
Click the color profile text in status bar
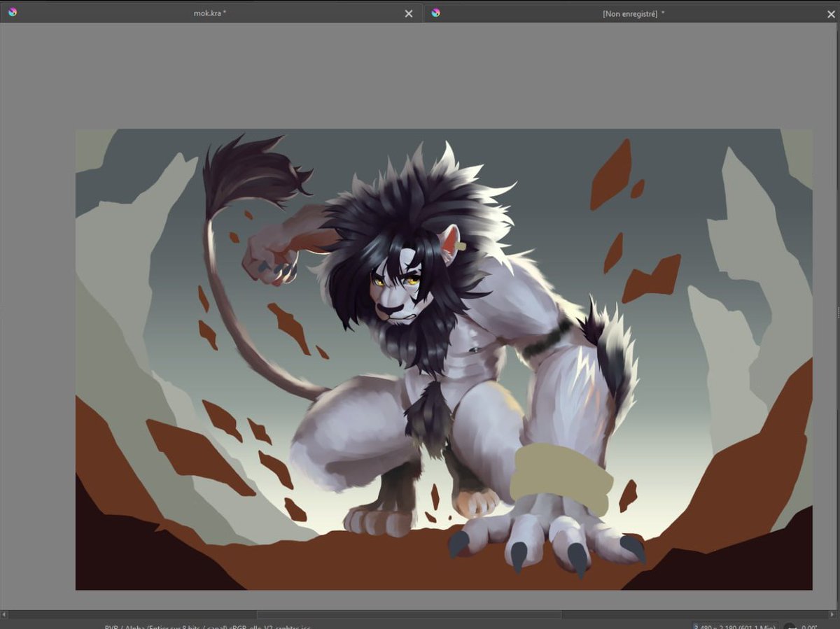(207, 627)
